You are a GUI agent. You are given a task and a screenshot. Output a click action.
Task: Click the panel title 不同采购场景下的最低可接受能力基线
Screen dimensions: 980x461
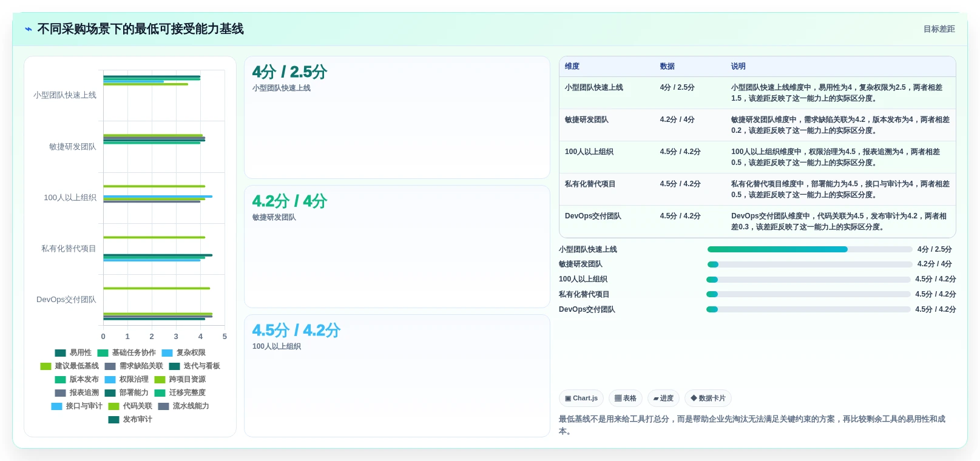(140, 29)
